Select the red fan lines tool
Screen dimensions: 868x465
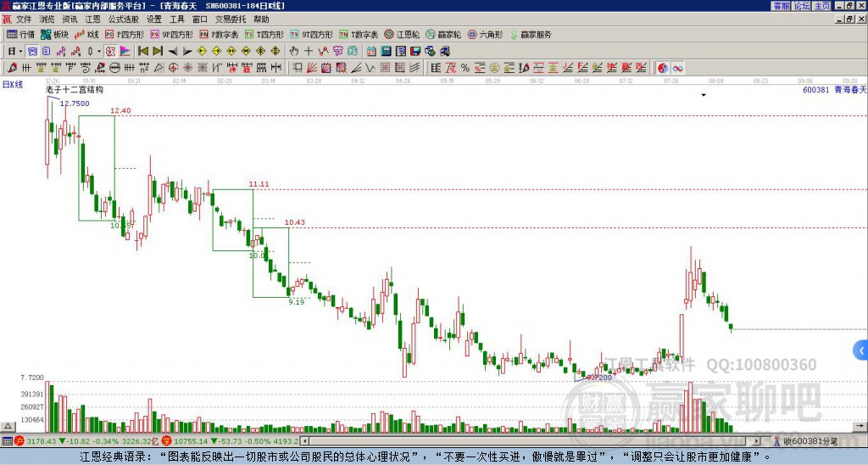(312, 68)
